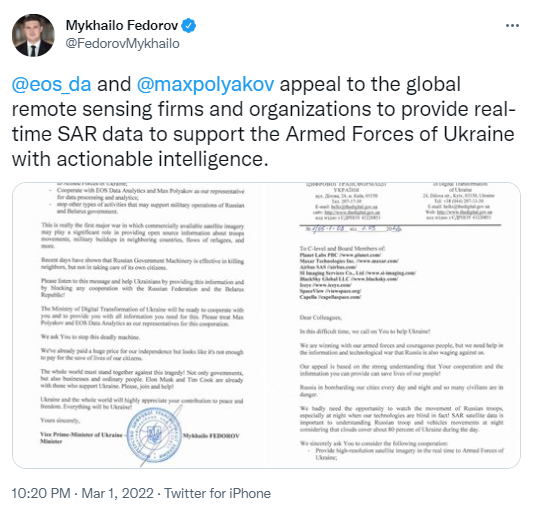The width and height of the screenshot is (534, 512).
Task: Click the Planet Labs PBC recipient line
Action: point(340,255)
